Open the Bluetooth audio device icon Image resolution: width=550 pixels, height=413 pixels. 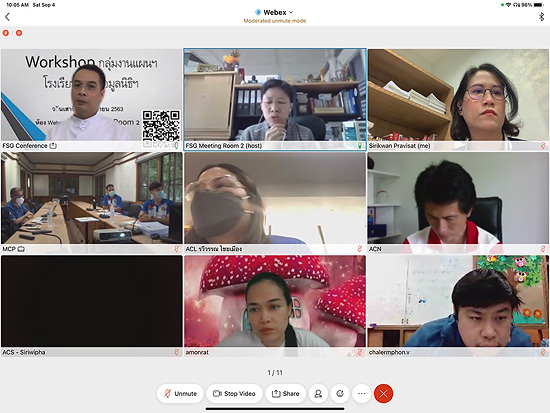[541, 16]
